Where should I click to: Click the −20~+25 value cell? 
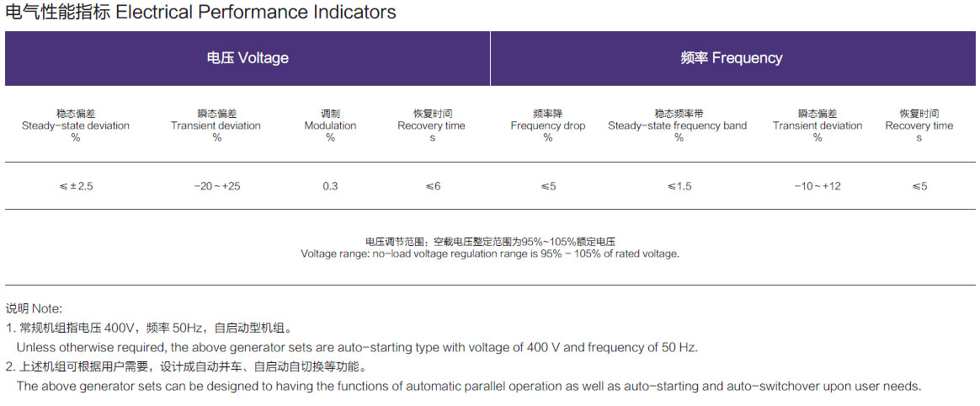[217, 186]
